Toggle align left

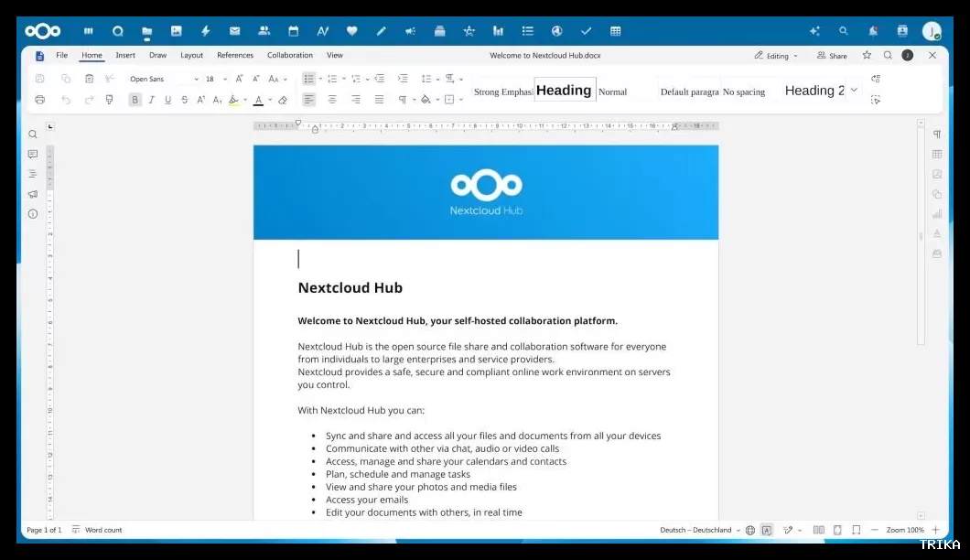(x=308, y=100)
